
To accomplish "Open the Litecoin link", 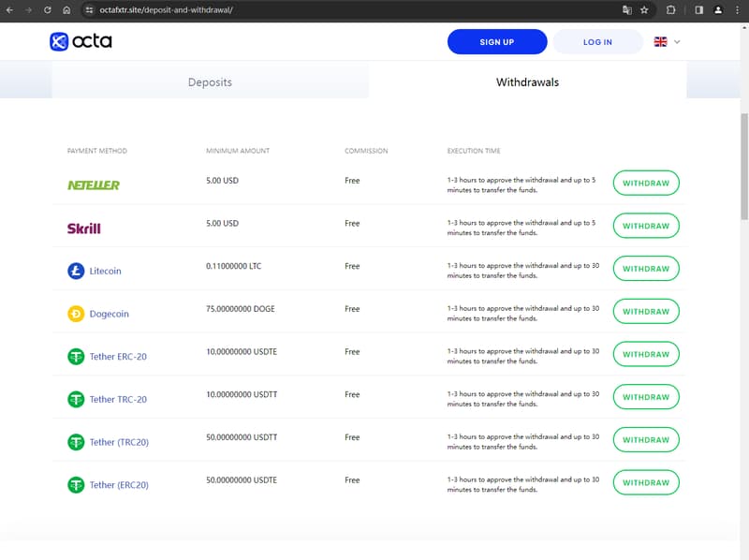I will [x=105, y=271].
